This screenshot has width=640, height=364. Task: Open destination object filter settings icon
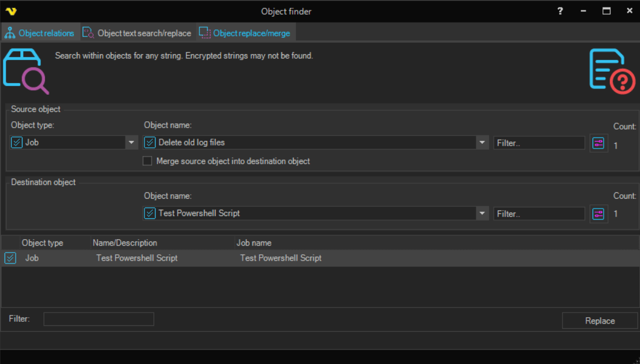pos(598,214)
